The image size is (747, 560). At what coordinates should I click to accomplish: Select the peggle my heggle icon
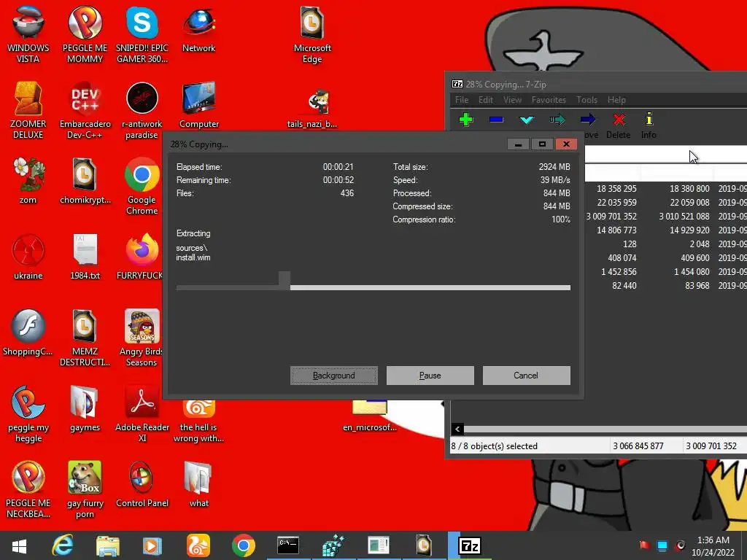point(28,413)
